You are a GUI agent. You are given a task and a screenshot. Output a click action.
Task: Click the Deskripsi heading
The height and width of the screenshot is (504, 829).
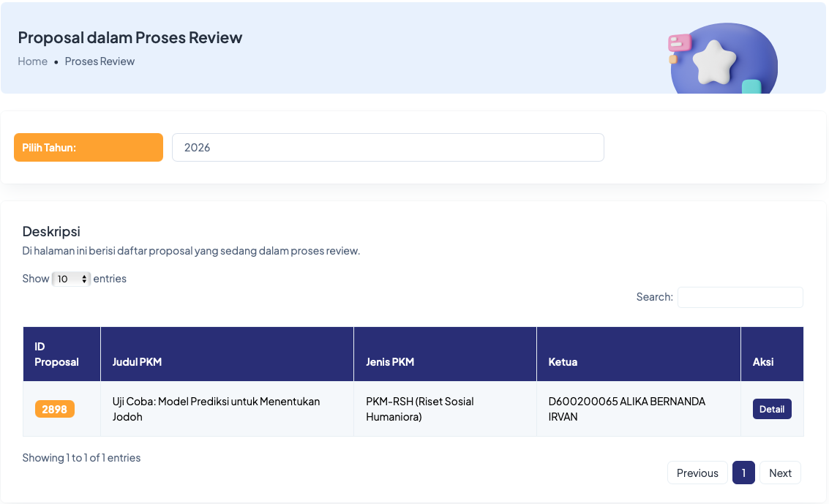pyautogui.click(x=51, y=231)
